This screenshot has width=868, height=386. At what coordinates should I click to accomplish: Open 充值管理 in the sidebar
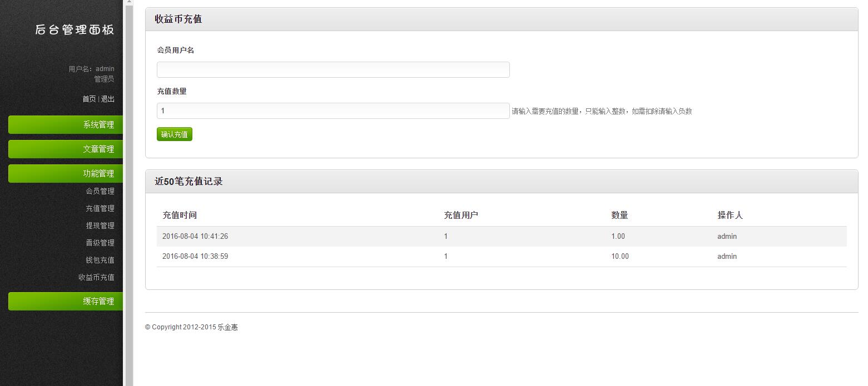point(100,209)
